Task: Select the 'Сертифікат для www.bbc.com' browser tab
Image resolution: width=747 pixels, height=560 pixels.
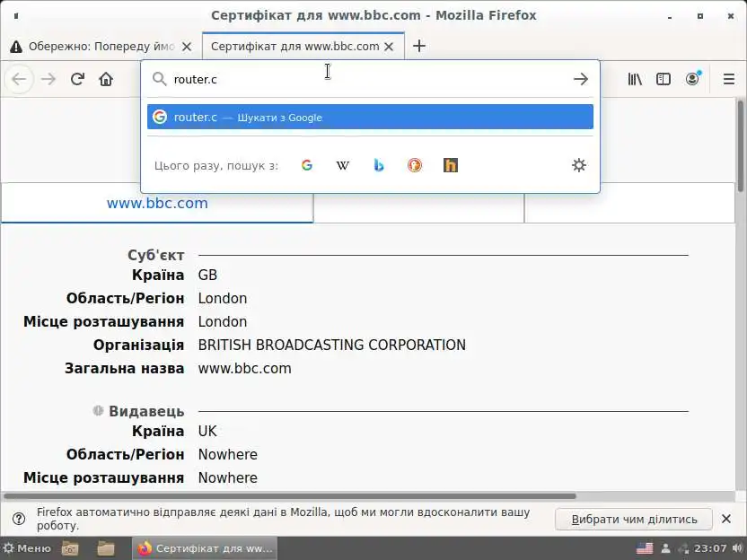Action: pyautogui.click(x=303, y=47)
